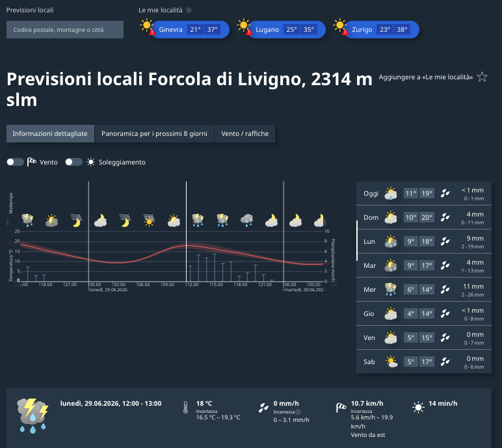Screen dimensions: 502x448
Task: Click the lunedì, 29.06.2026 date label
Action: tap(108, 289)
